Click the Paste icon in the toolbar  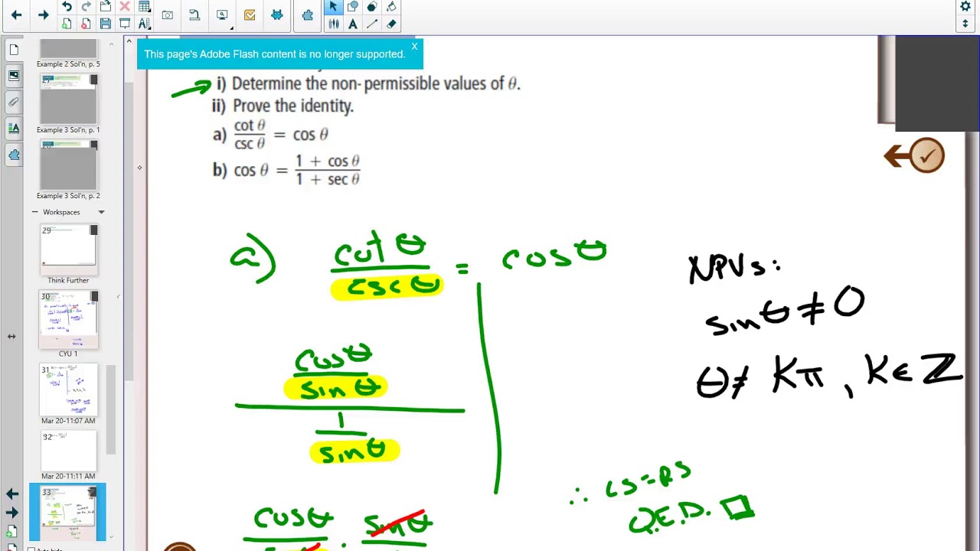[x=105, y=7]
